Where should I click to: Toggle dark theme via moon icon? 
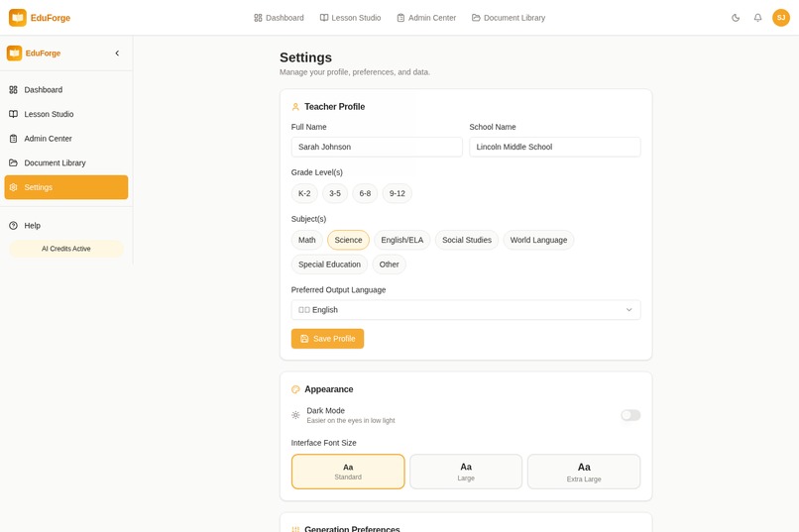736,18
